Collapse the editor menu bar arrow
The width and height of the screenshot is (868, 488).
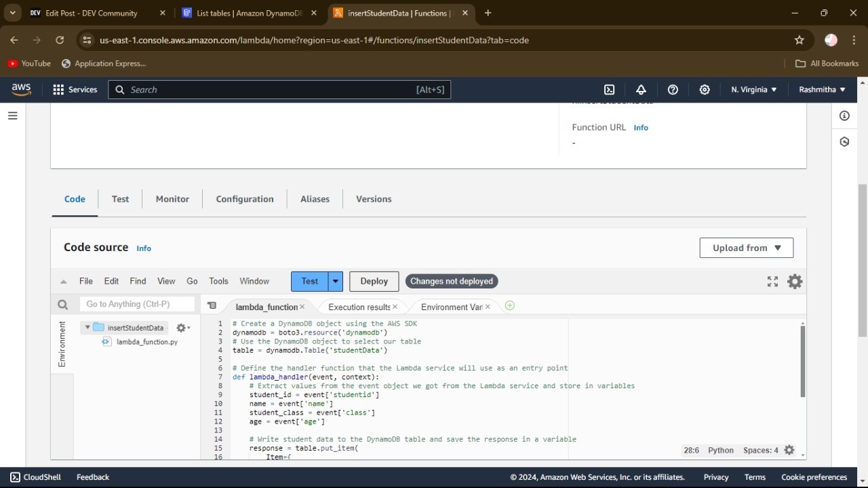pos(64,282)
